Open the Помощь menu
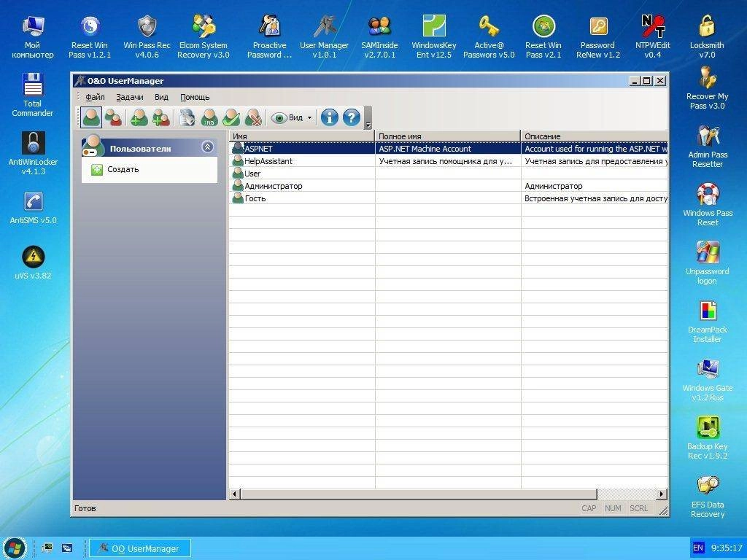Image resolution: width=747 pixels, height=560 pixels. [195, 97]
